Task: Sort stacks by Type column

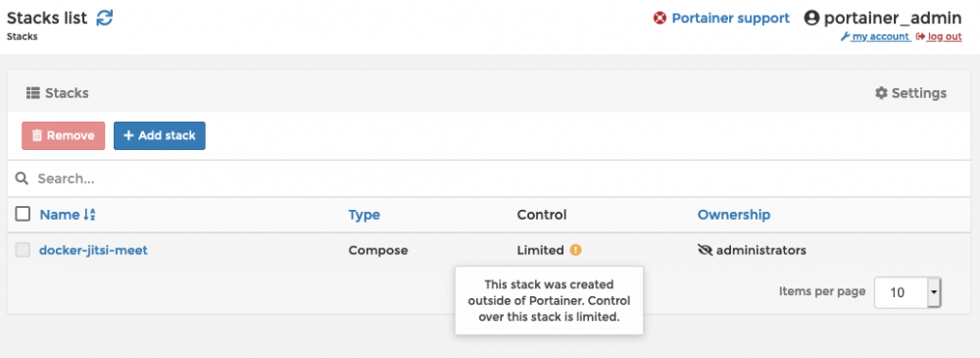Action: click(x=365, y=215)
